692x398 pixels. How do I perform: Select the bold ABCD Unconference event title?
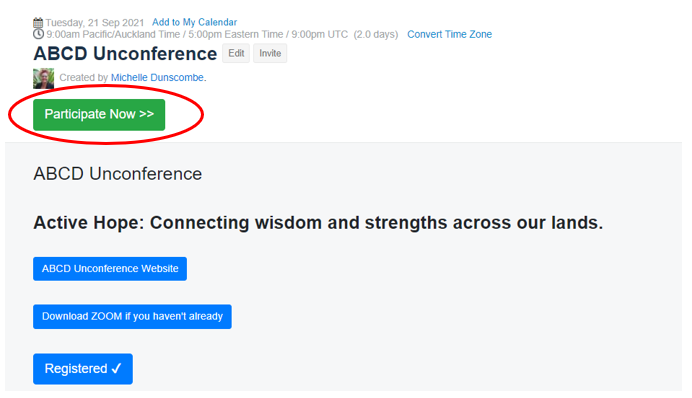(125, 54)
